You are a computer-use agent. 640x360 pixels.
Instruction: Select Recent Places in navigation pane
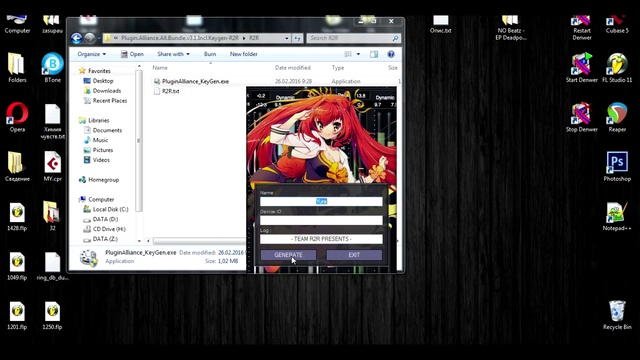(x=105, y=100)
